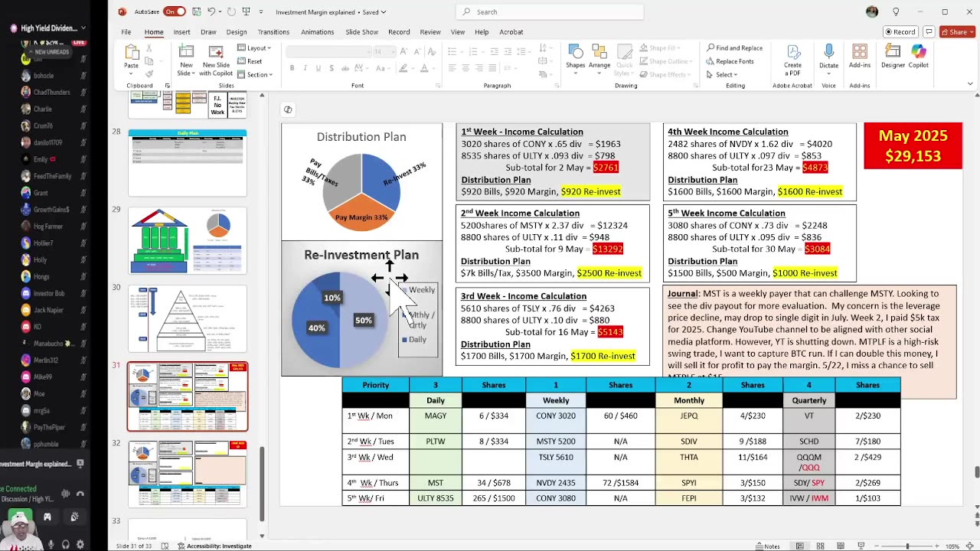The width and height of the screenshot is (980, 551).
Task: Switch to the Insert tab
Action: click(x=181, y=32)
